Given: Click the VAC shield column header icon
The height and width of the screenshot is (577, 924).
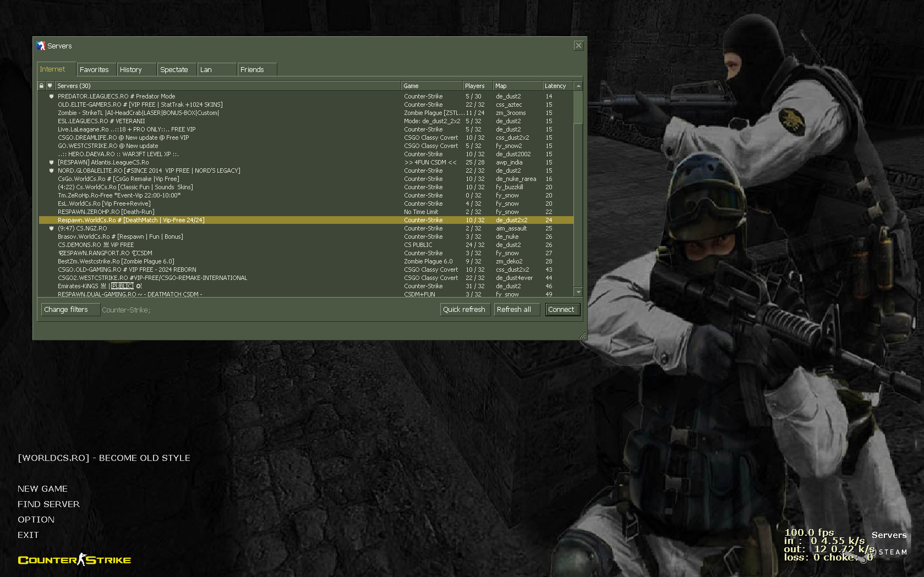Looking at the screenshot, I should [50, 86].
